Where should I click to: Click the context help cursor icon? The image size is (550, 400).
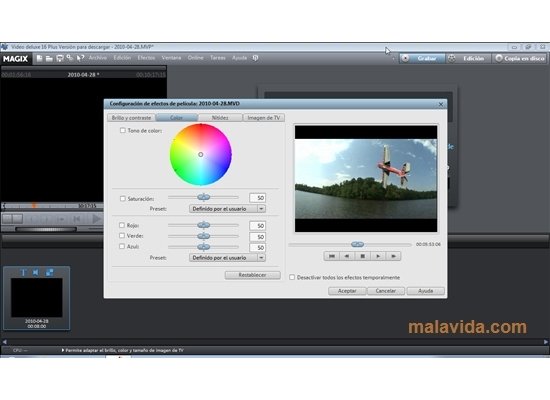(80, 58)
